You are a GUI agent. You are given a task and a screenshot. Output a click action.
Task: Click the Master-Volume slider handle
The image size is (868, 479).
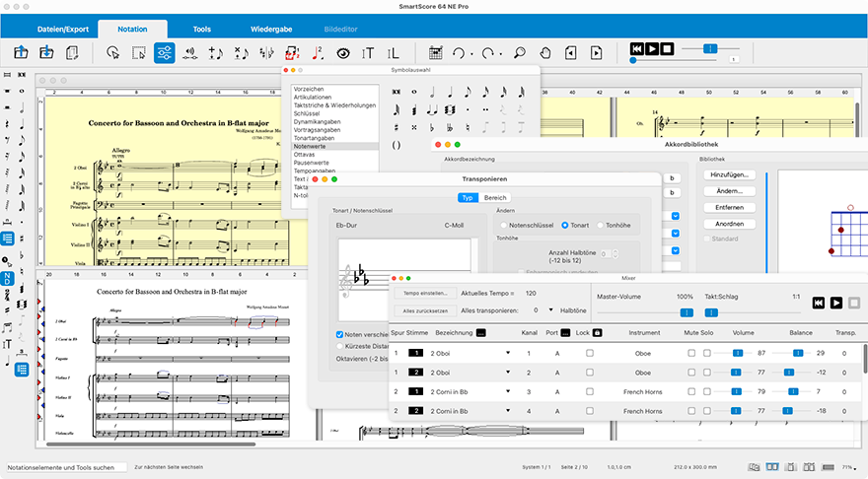point(686,311)
